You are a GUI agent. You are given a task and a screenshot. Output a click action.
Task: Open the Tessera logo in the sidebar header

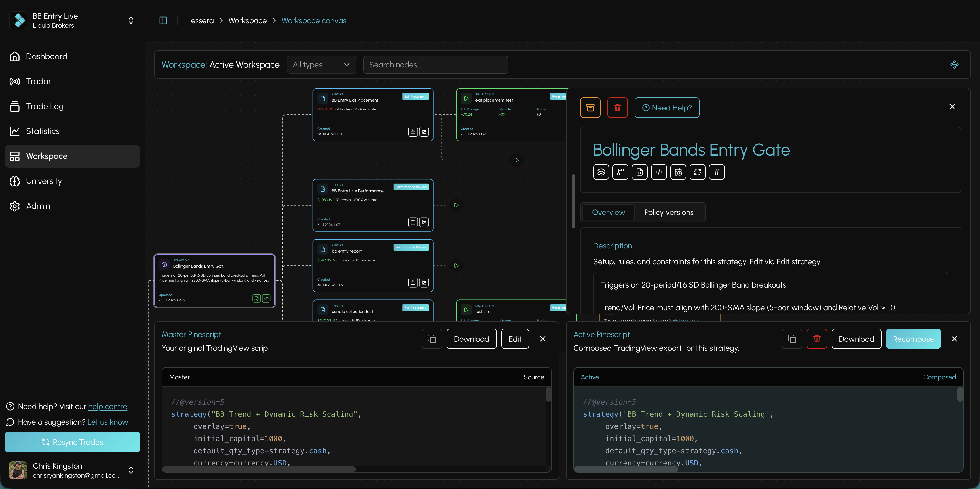pos(18,20)
